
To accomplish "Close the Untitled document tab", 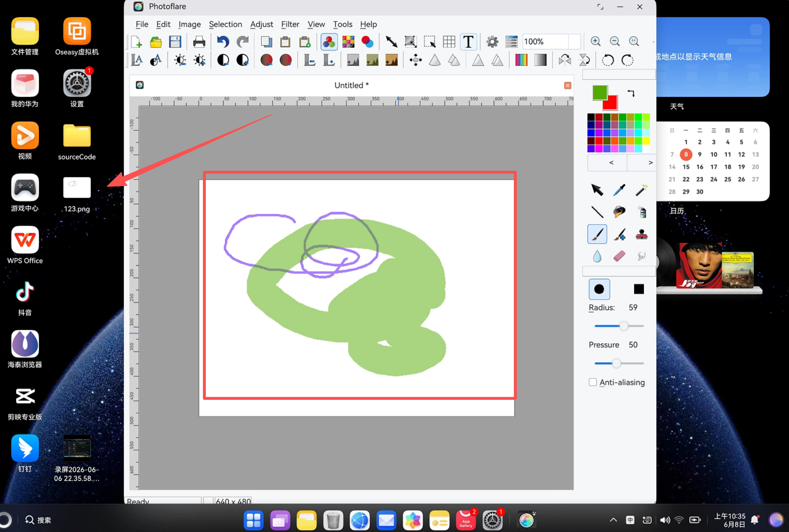I will point(567,85).
